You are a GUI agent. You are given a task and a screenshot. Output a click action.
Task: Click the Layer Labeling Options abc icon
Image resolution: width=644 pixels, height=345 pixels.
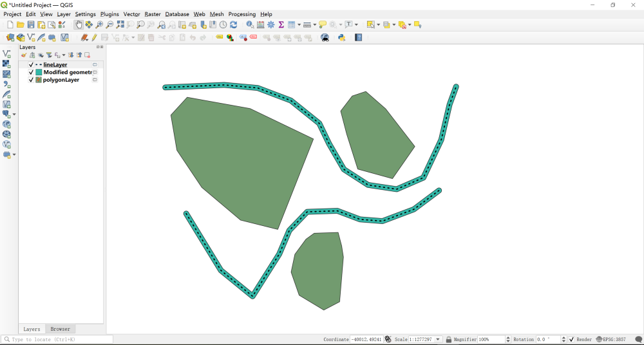(220, 37)
